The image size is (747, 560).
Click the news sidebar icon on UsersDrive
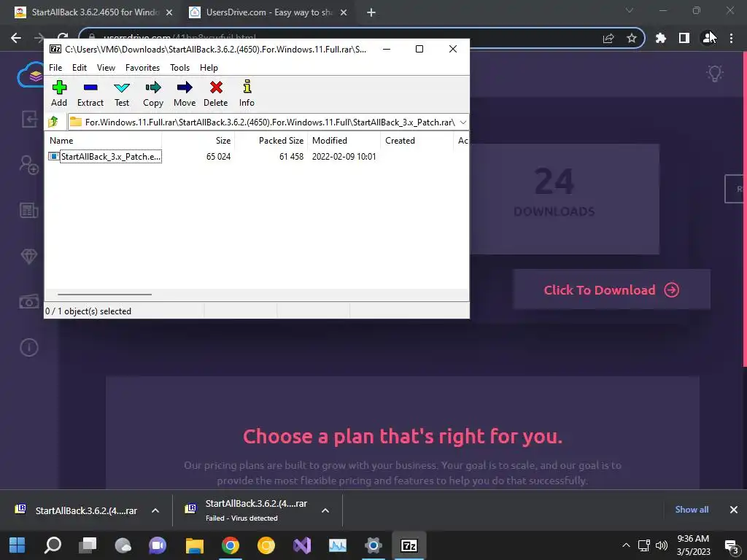[29, 210]
